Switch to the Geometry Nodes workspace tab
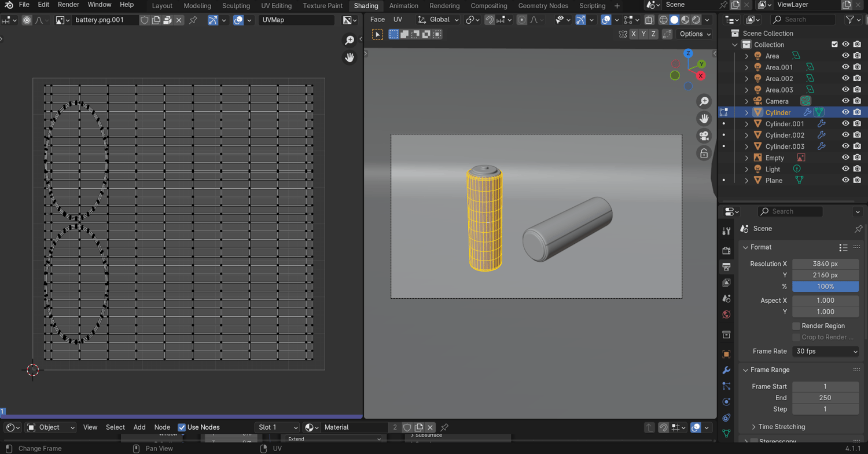The height and width of the screenshot is (454, 868). (543, 6)
